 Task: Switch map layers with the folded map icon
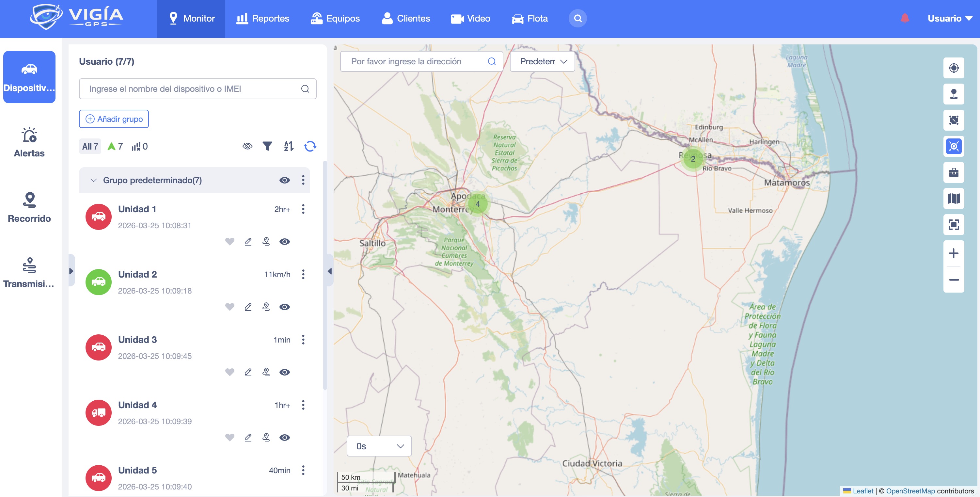click(953, 198)
